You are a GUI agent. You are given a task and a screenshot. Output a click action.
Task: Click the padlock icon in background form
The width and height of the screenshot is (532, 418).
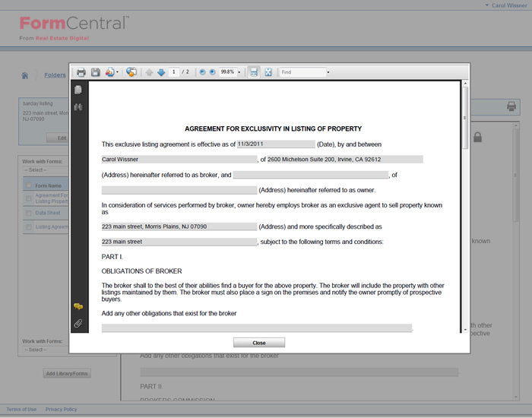pos(477,137)
